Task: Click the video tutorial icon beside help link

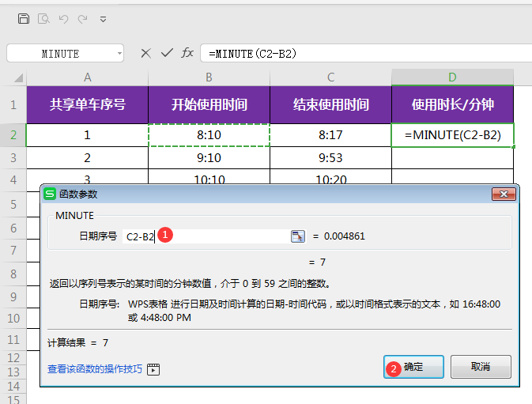Action: [153, 369]
